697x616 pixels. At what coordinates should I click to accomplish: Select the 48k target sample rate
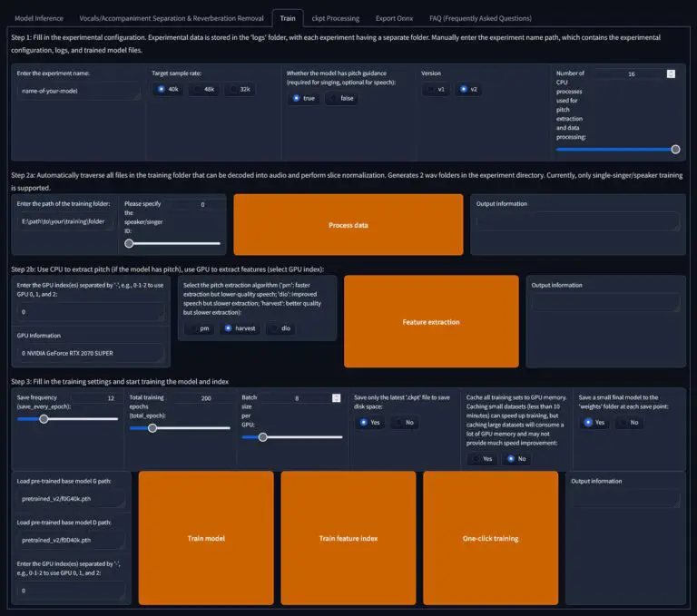204,89
